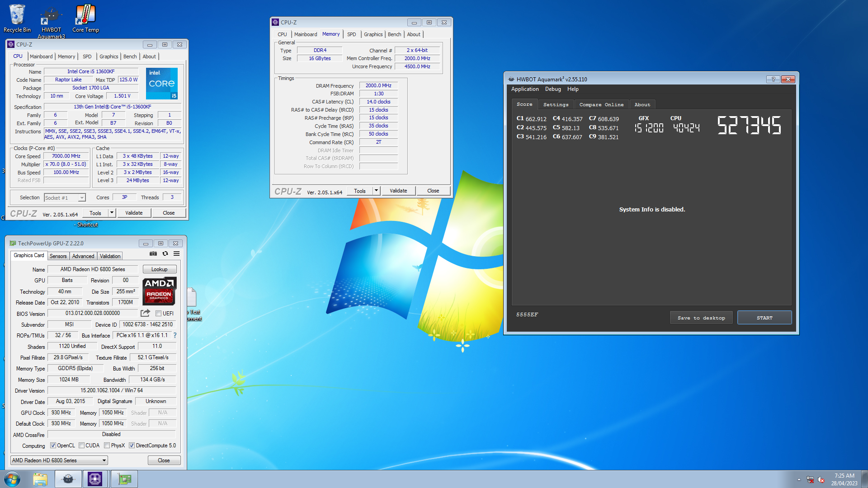Click CPU-Z title bar icon in Memory window
The image size is (868, 488).
click(x=275, y=22)
